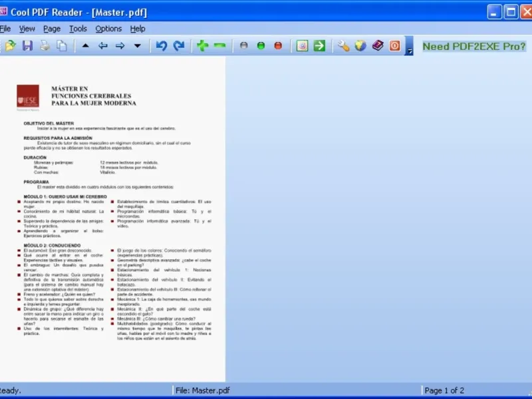Click the green round toolbar button

[x=261, y=45]
